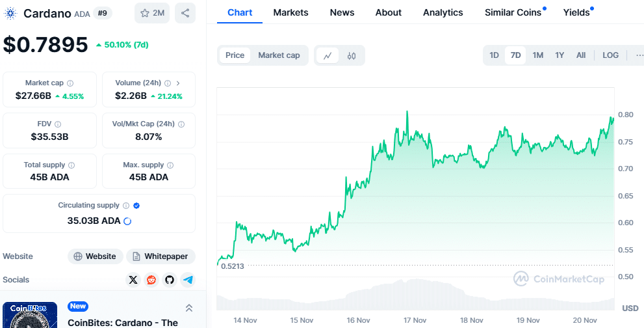Set chart range to 1D
Viewport: 644px width, 328px height.
494,55
